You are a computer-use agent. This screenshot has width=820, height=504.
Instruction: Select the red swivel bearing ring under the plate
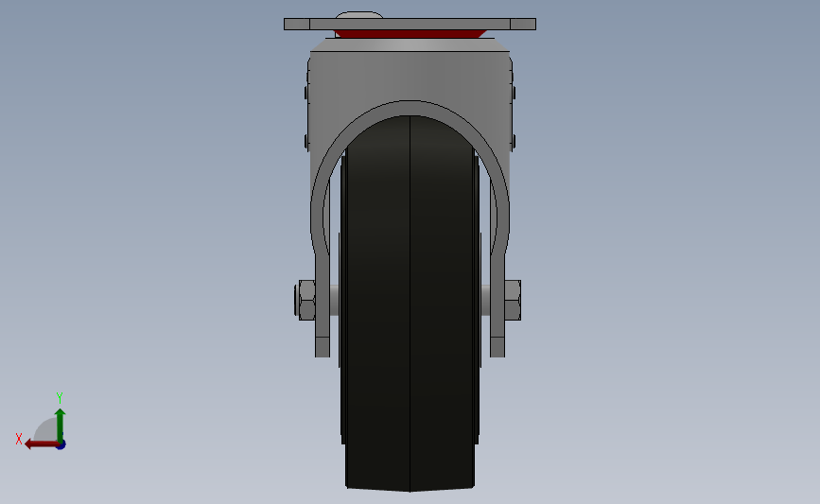coord(410,34)
